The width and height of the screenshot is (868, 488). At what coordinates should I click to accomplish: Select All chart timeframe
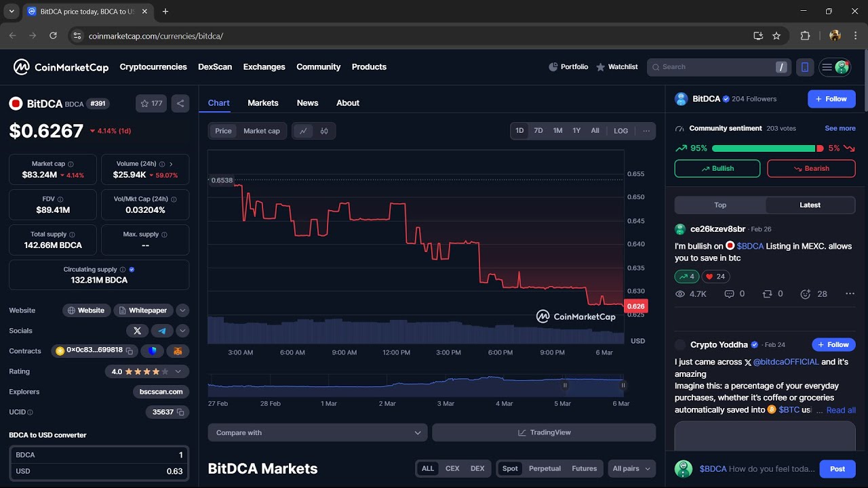click(x=595, y=131)
